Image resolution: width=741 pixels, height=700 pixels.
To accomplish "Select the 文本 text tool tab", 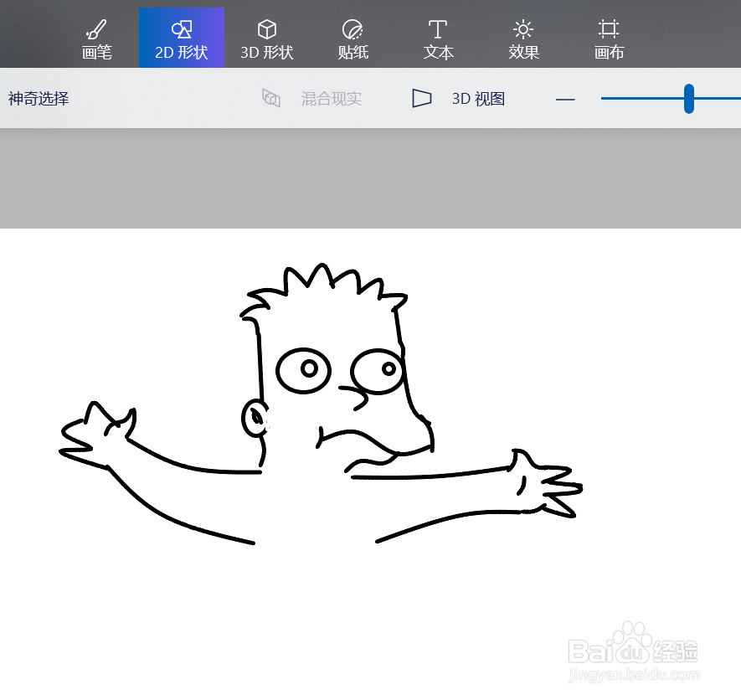I will [438, 38].
